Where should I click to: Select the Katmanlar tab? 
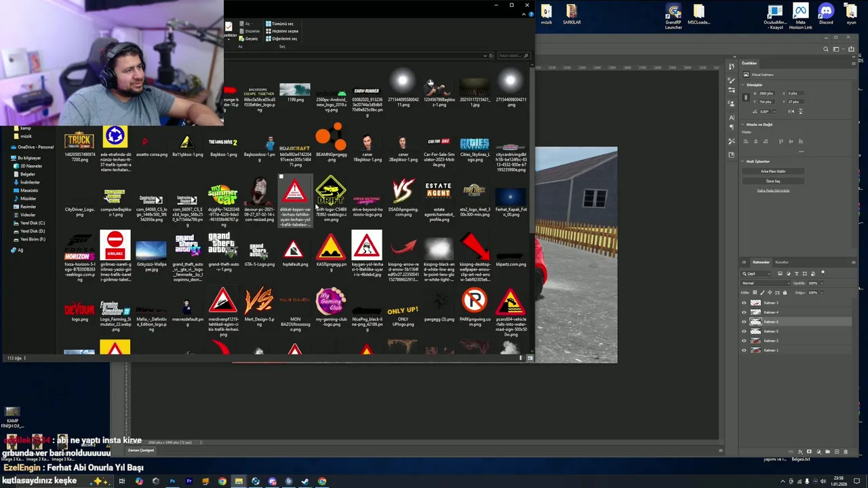click(x=761, y=262)
